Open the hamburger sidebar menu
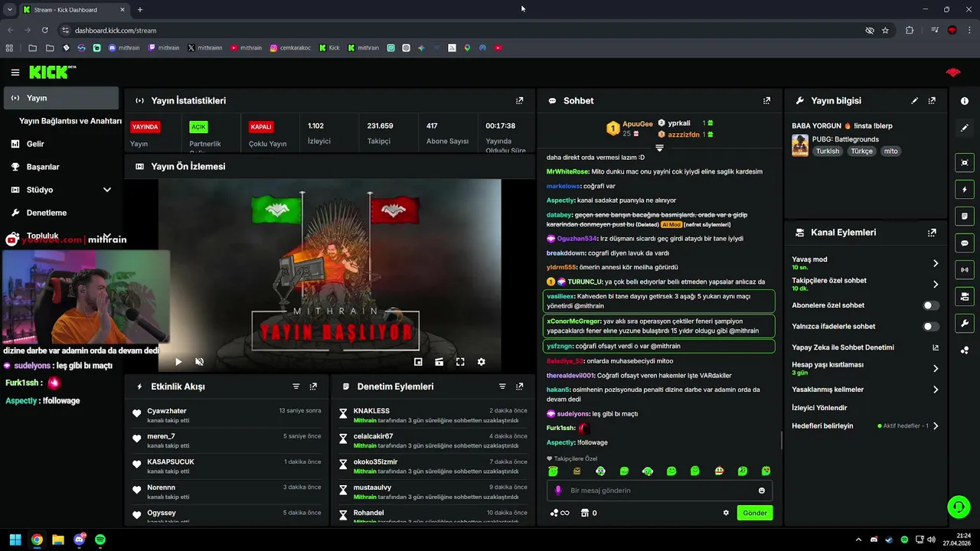The width and height of the screenshot is (980, 551). click(x=15, y=73)
